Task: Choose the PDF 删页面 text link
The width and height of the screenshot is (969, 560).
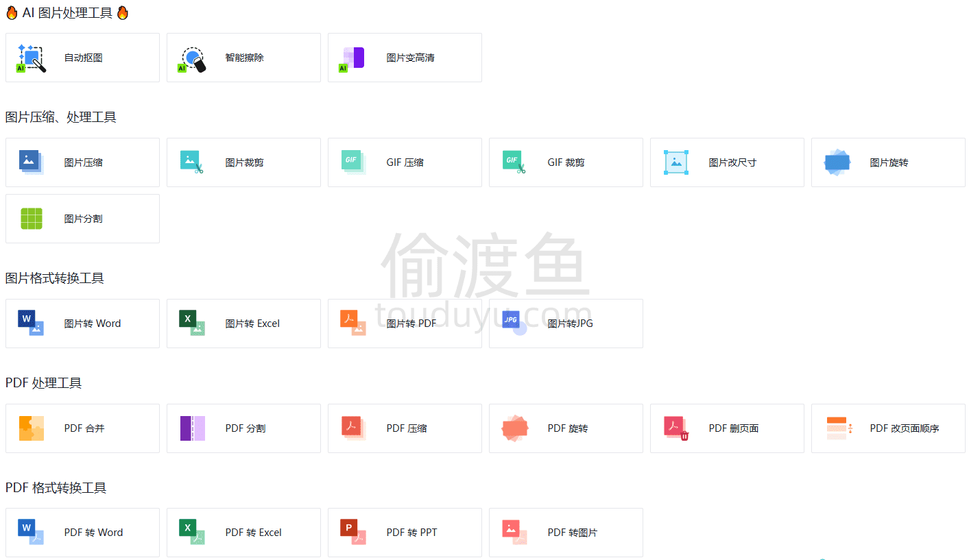Action: [x=734, y=428]
